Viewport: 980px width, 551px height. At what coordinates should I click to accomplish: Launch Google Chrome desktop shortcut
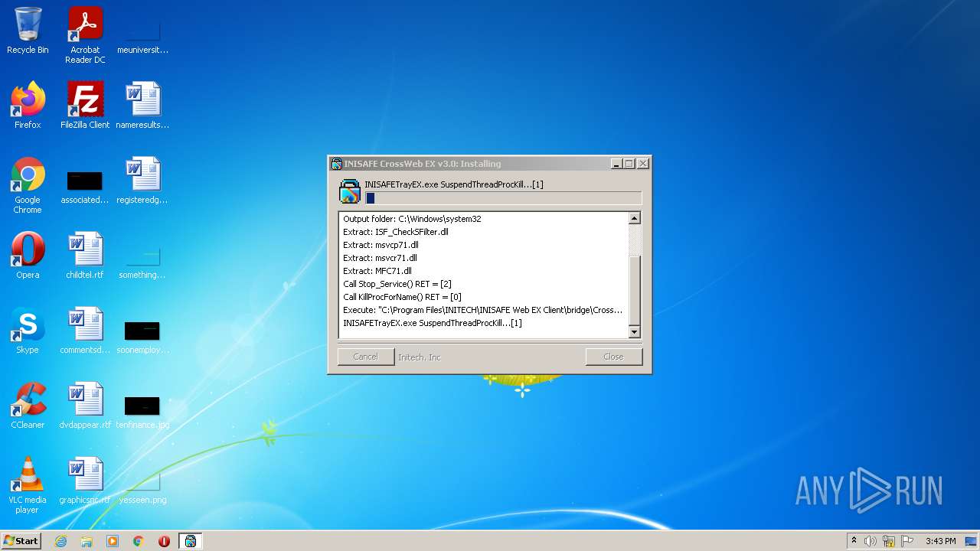[28, 185]
